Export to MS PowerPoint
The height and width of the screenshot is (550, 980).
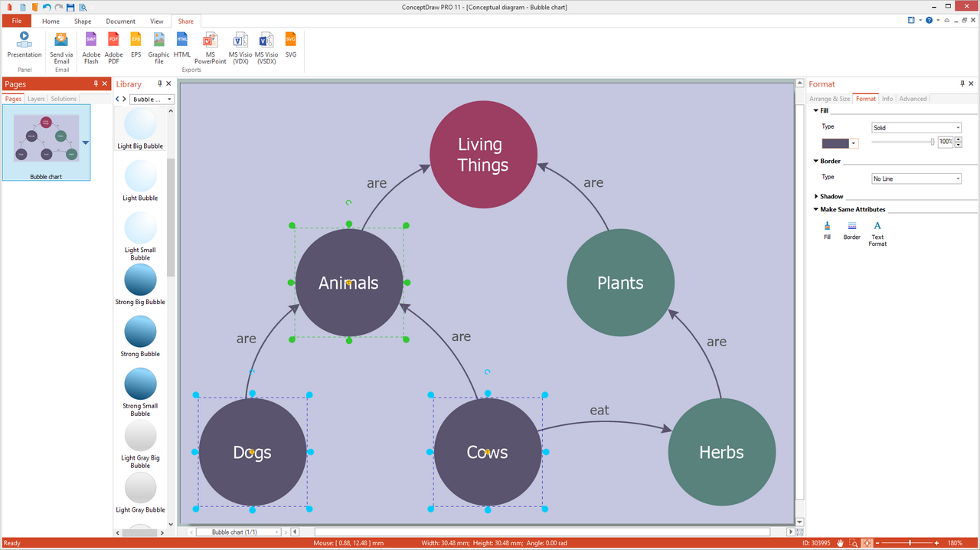click(x=210, y=47)
